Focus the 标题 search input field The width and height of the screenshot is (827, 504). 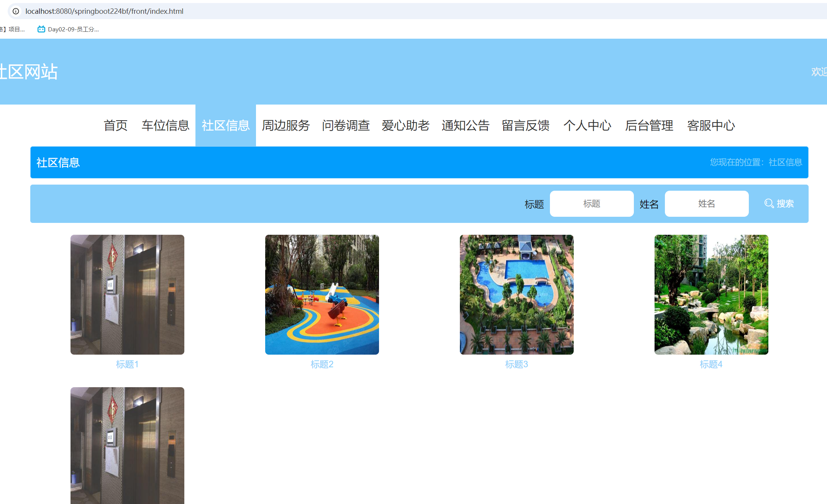[591, 204]
